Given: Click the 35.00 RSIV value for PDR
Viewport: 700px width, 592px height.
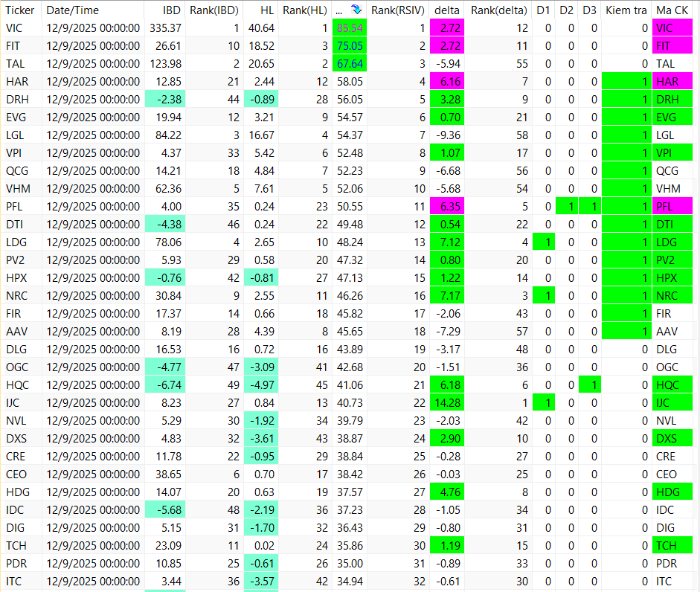Looking at the screenshot, I should (x=350, y=564).
